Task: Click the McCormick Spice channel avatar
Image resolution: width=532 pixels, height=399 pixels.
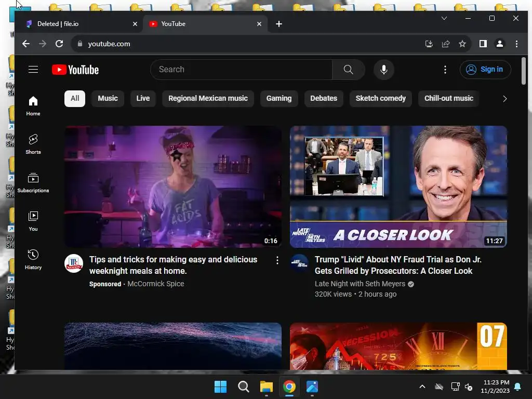Action: point(74,263)
